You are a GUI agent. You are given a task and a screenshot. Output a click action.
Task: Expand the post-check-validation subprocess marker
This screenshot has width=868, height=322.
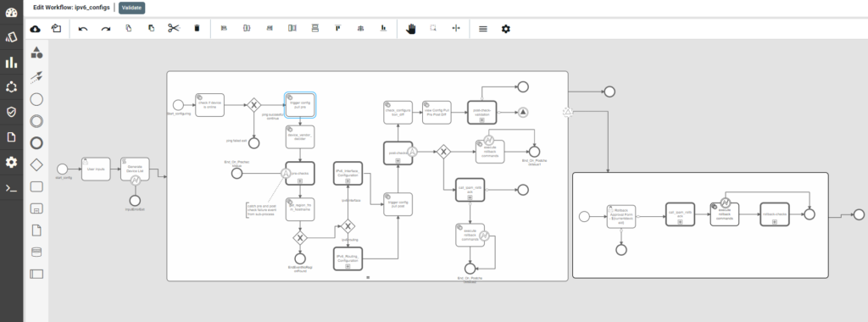tap(481, 119)
